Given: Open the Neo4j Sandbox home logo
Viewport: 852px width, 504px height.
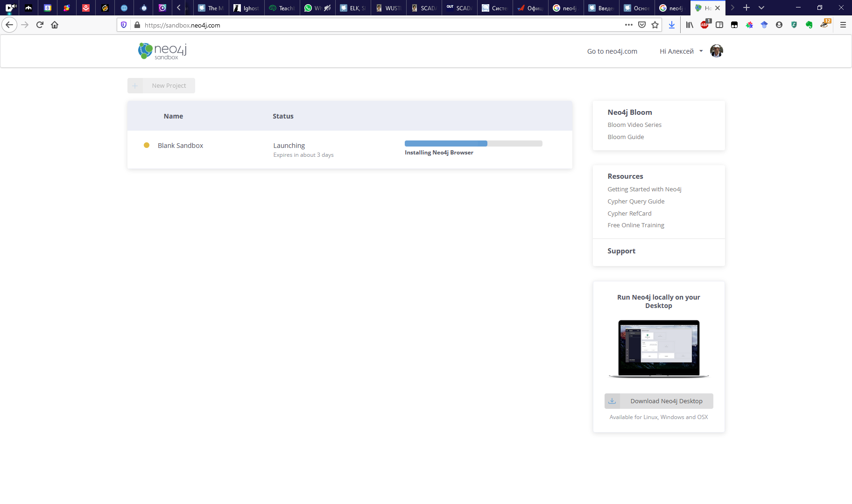Looking at the screenshot, I should (x=161, y=50).
